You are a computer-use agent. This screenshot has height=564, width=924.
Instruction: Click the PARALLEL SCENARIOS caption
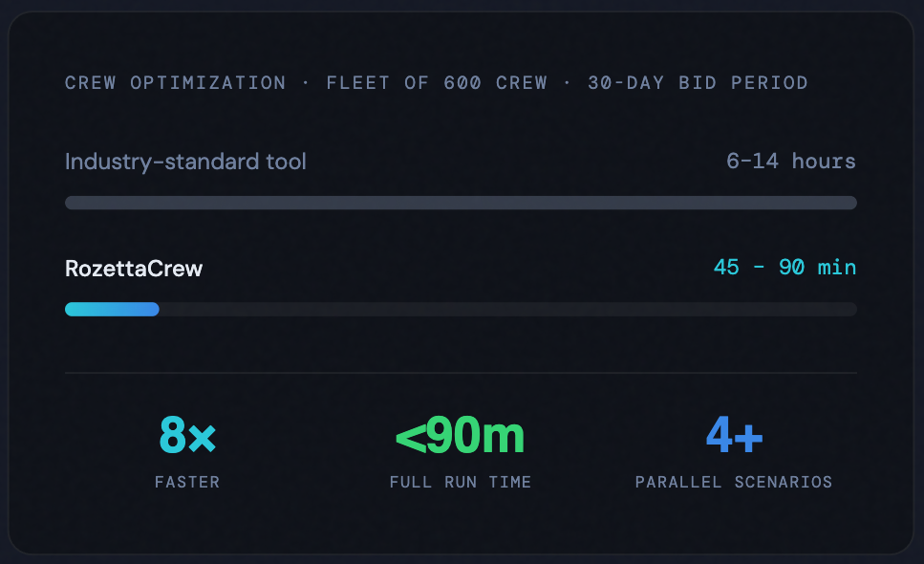pos(734,482)
